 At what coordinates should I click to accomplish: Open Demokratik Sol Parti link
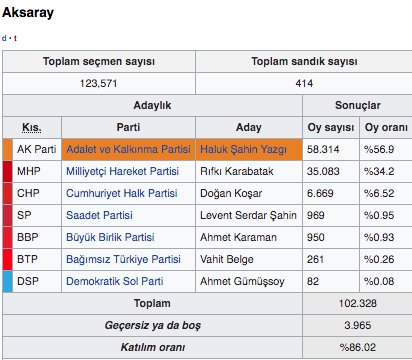(115, 281)
